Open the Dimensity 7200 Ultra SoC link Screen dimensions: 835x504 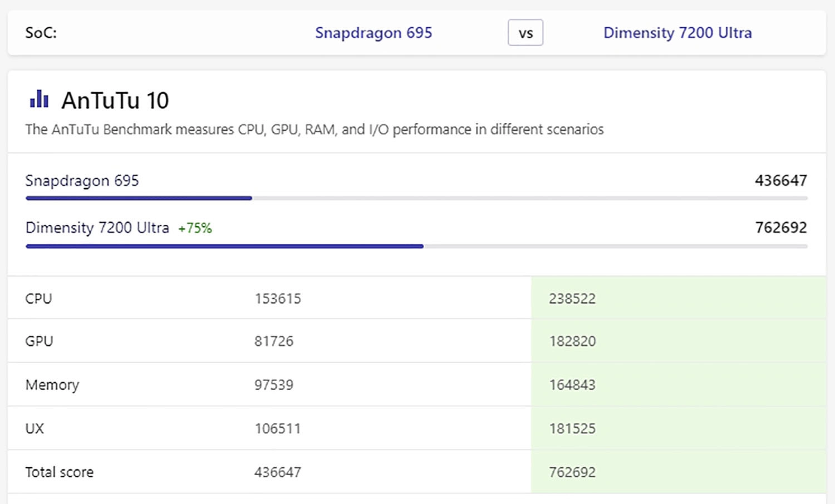click(677, 33)
